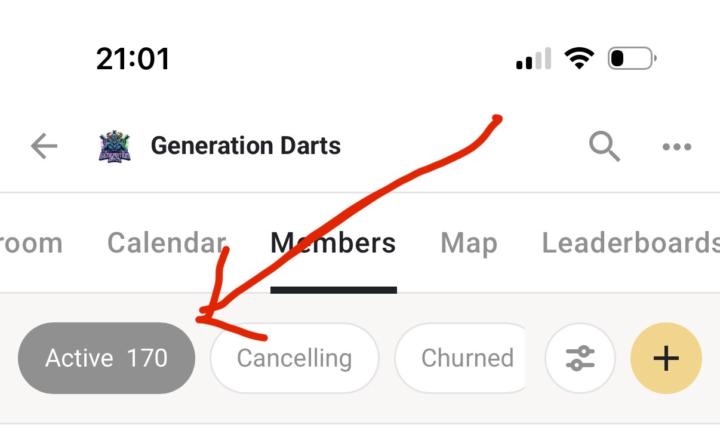Viewport: 720px width, 437px height.
Task: Switch to the Calendar tab
Action: click(x=166, y=243)
